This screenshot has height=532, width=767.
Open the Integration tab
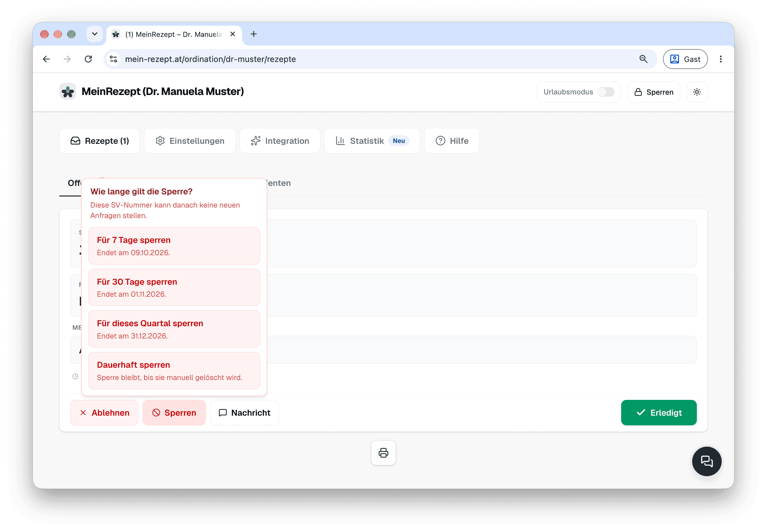280,141
